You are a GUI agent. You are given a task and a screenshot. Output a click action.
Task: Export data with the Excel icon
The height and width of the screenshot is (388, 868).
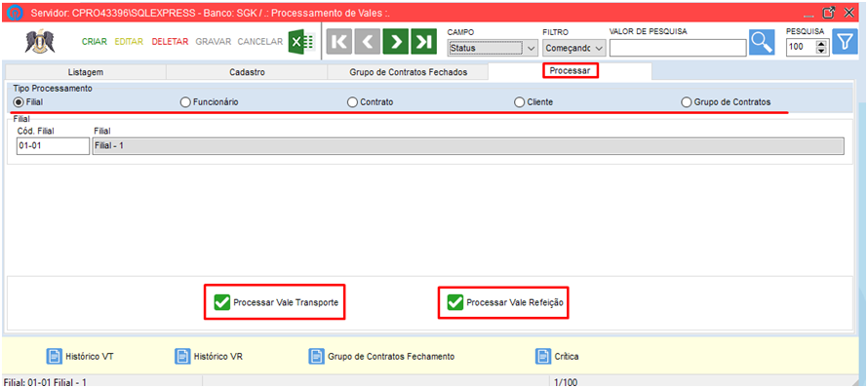tap(301, 42)
